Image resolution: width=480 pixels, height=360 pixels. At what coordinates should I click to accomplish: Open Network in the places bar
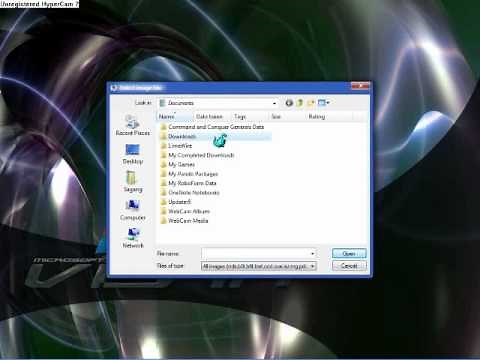(133, 238)
